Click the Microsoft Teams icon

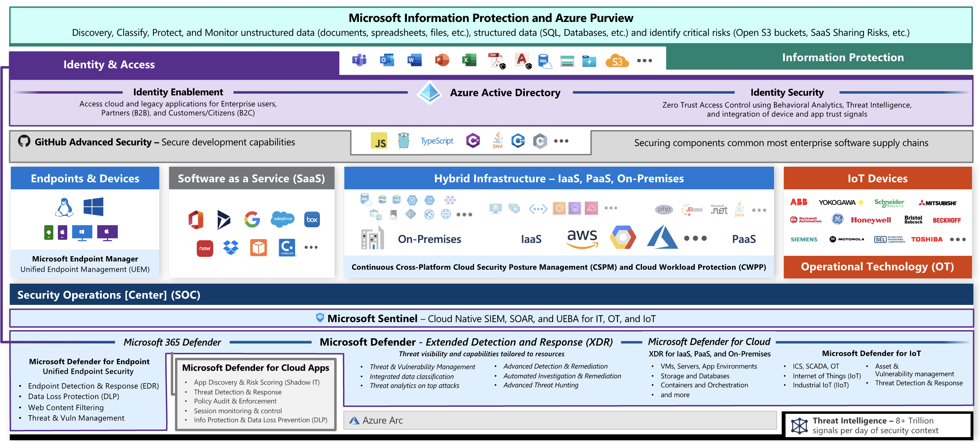click(359, 60)
